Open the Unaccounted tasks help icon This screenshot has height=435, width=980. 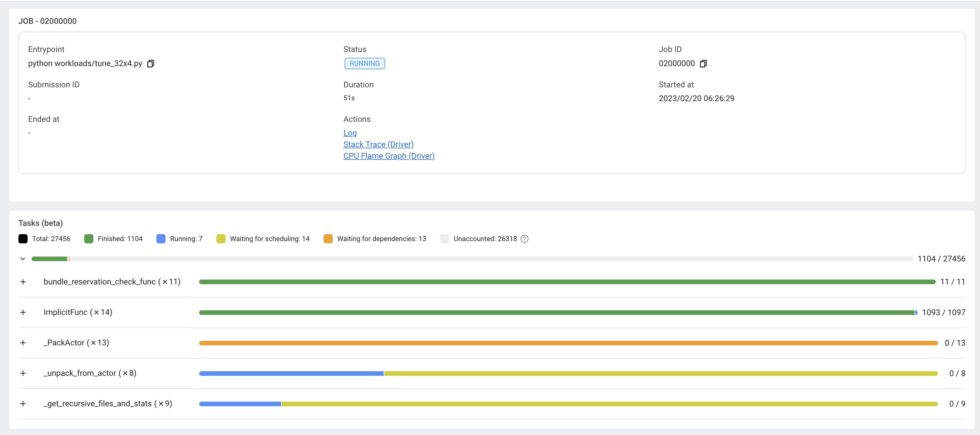[524, 239]
